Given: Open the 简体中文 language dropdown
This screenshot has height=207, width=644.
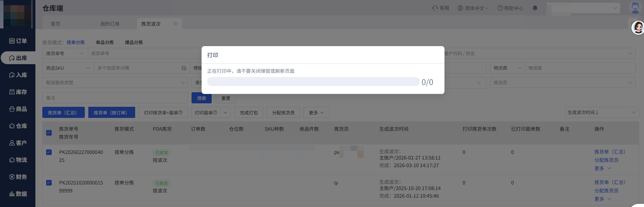Looking at the screenshot, I should tap(473, 8).
